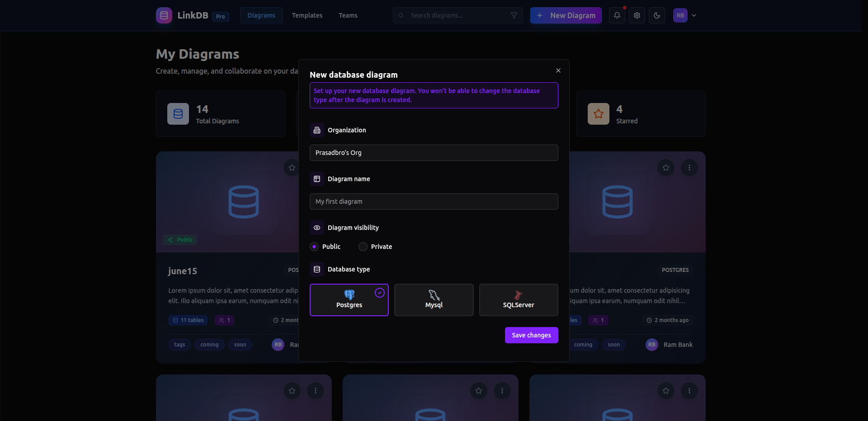Click the search filter funnel icon

click(514, 15)
